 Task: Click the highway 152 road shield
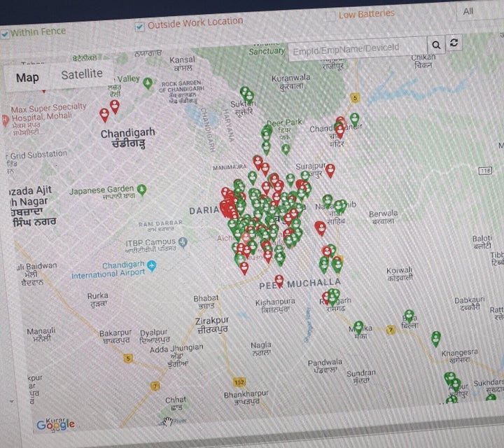pos(239,382)
